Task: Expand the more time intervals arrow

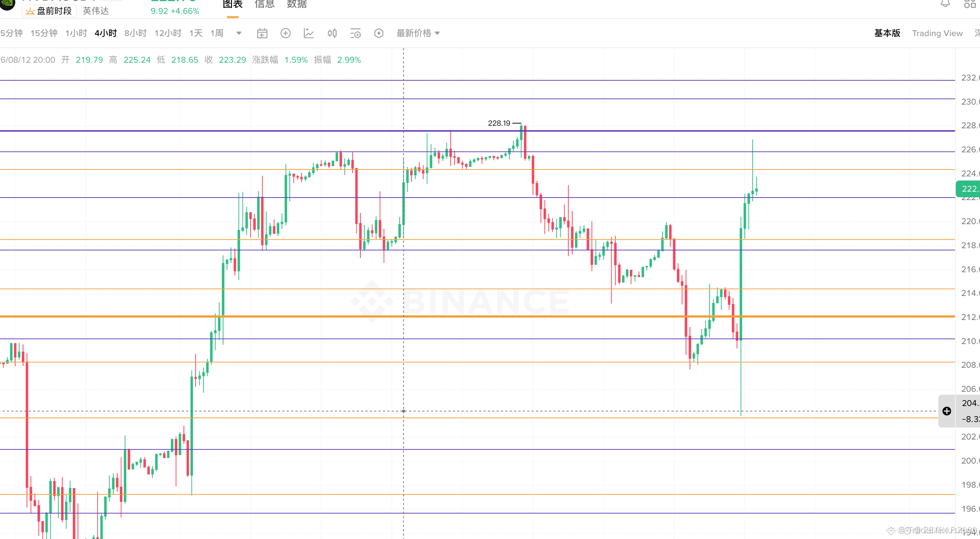Action: 239,33
